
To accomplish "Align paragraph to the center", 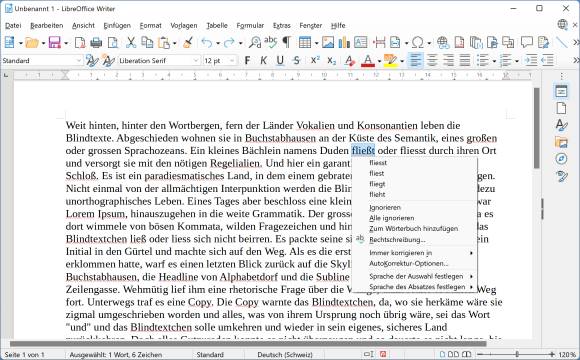I will [x=432, y=60].
